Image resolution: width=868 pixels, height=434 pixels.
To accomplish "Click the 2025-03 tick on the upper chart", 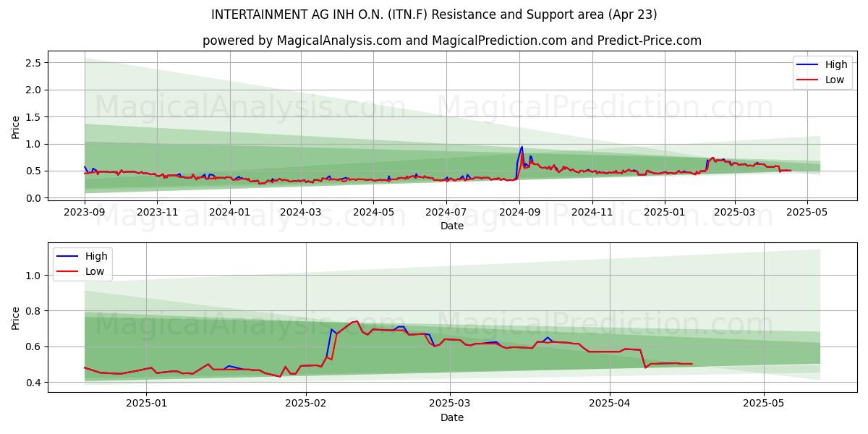I will coord(734,213).
